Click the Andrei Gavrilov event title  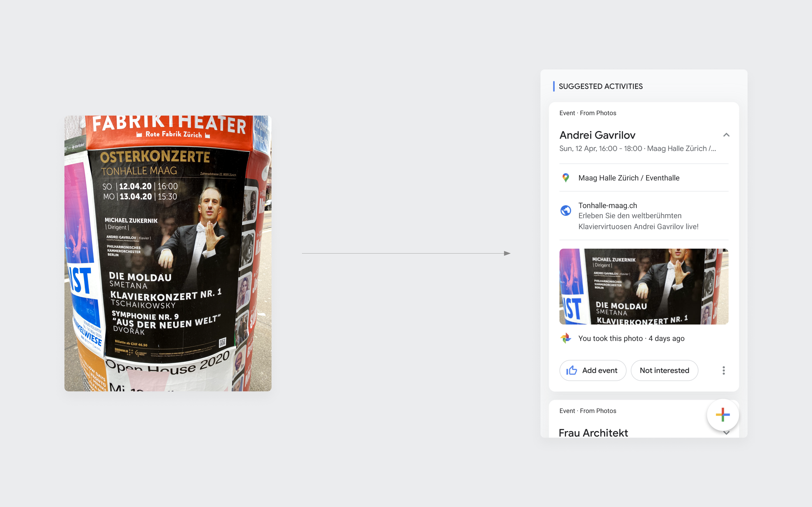(x=597, y=135)
